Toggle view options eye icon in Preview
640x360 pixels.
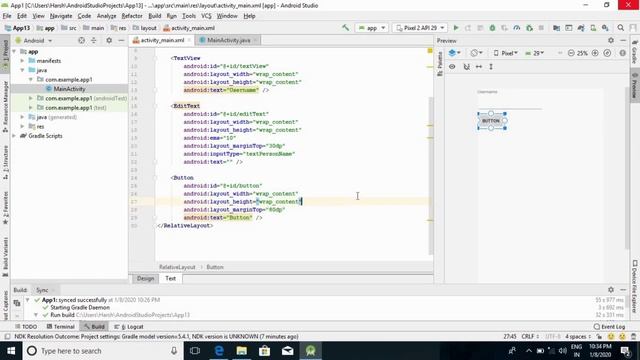(x=452, y=67)
